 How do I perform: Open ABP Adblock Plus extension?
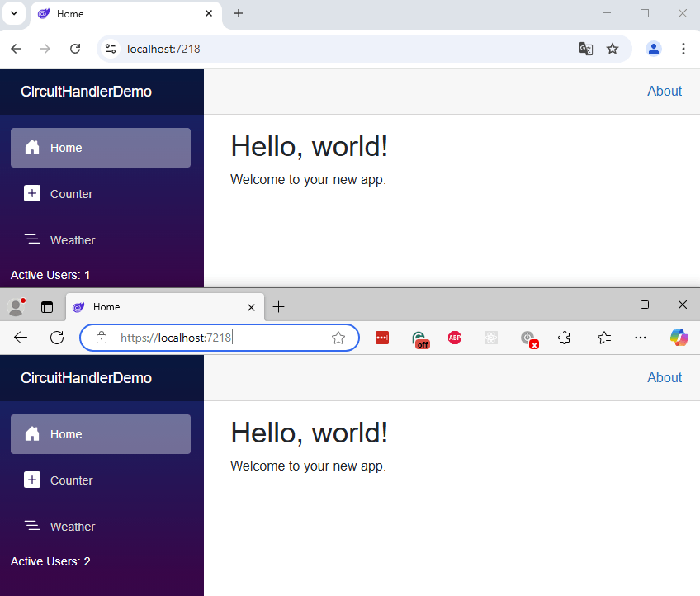[x=455, y=338]
